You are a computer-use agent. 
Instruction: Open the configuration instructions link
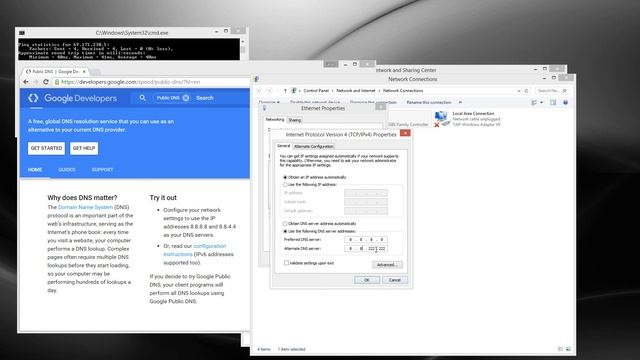(195, 250)
